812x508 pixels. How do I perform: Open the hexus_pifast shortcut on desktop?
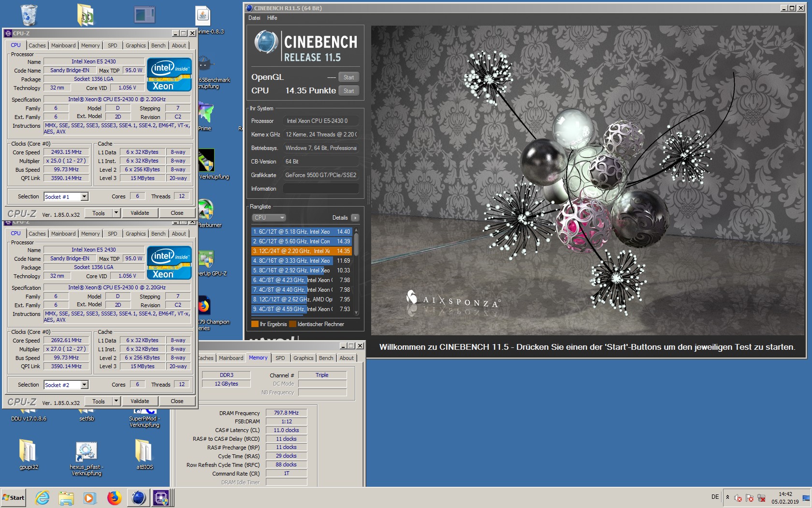87,451
